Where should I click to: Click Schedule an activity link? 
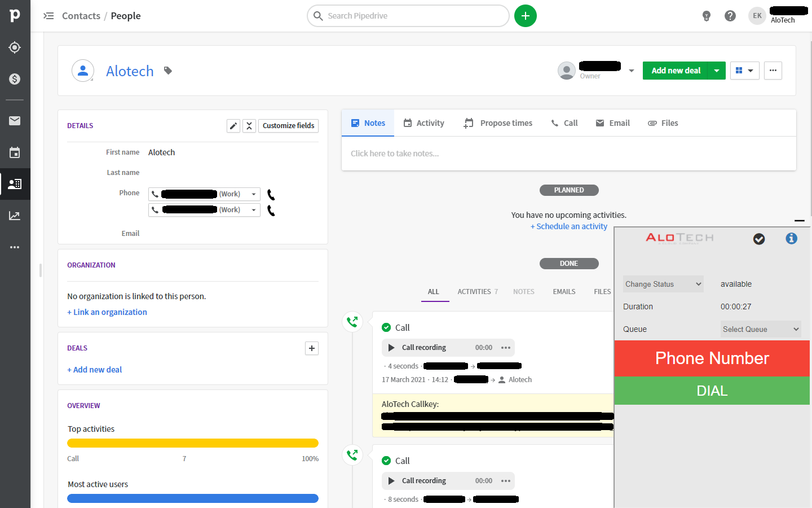click(569, 226)
